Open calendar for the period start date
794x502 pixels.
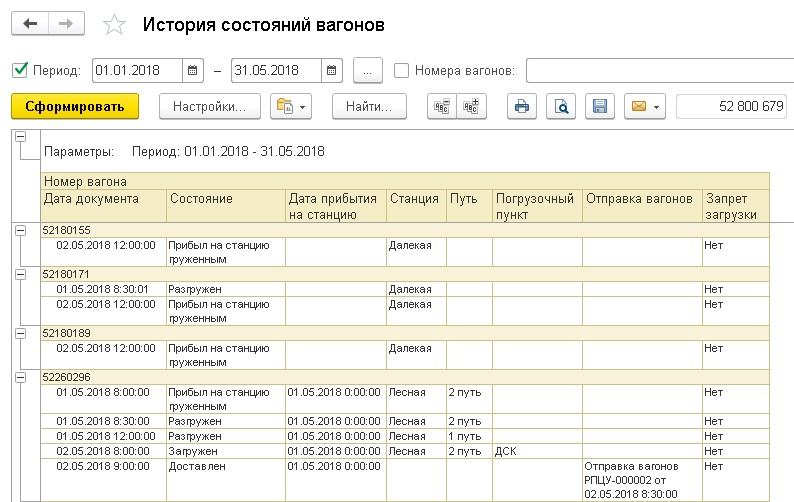(192, 71)
